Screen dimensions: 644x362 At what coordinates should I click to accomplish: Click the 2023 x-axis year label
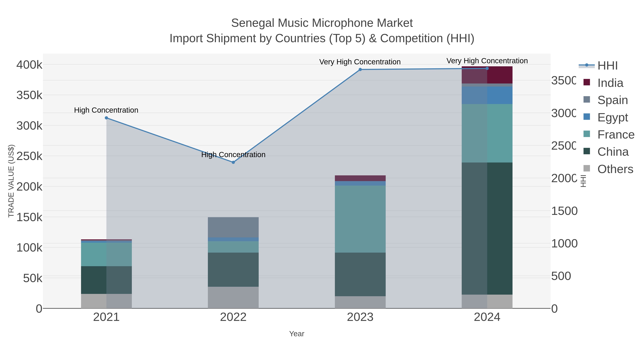pos(360,317)
